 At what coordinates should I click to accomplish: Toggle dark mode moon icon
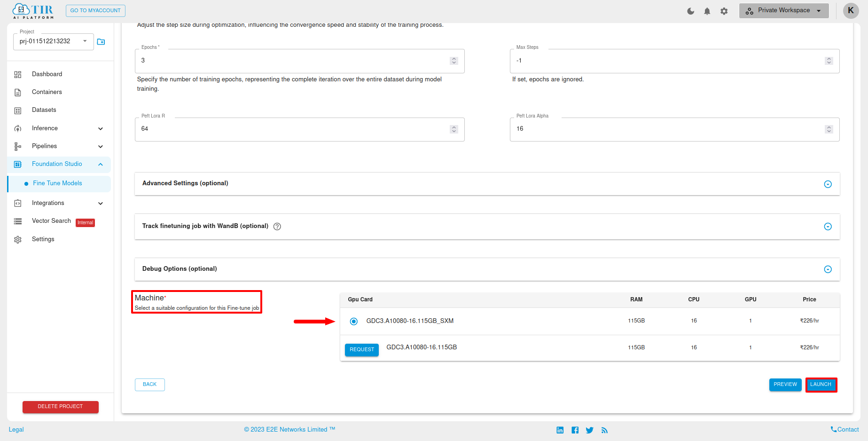[690, 11]
